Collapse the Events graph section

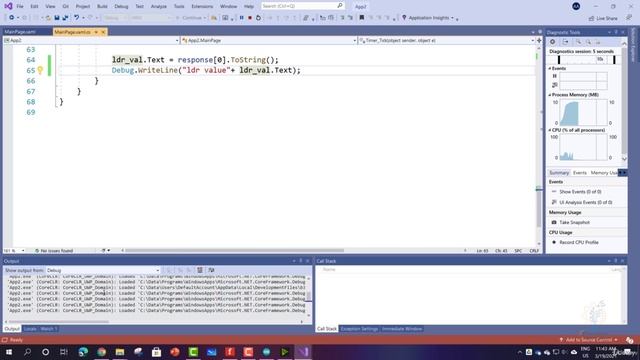[x=550, y=69]
